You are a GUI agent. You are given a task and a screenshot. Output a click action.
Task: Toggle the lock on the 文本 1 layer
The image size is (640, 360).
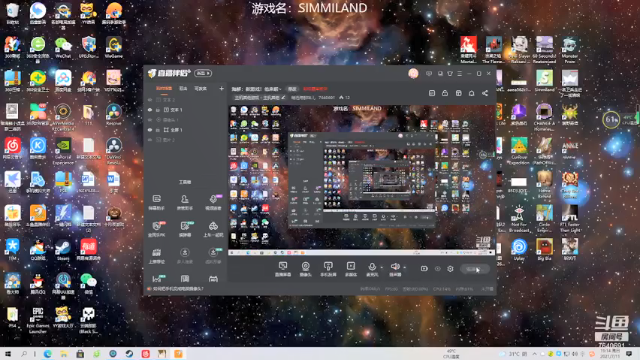[158, 110]
